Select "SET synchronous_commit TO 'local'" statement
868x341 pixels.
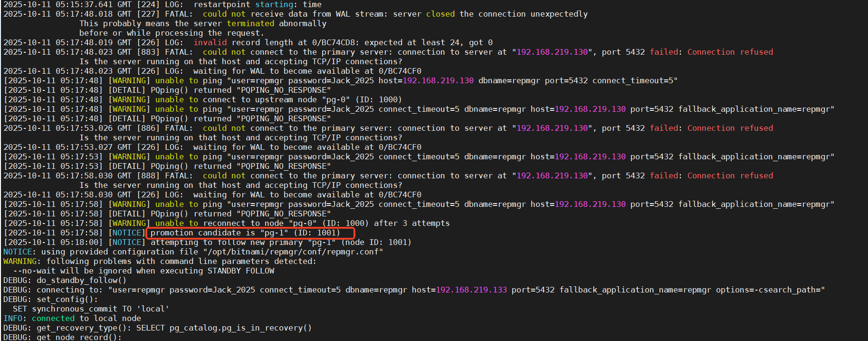[91, 309]
